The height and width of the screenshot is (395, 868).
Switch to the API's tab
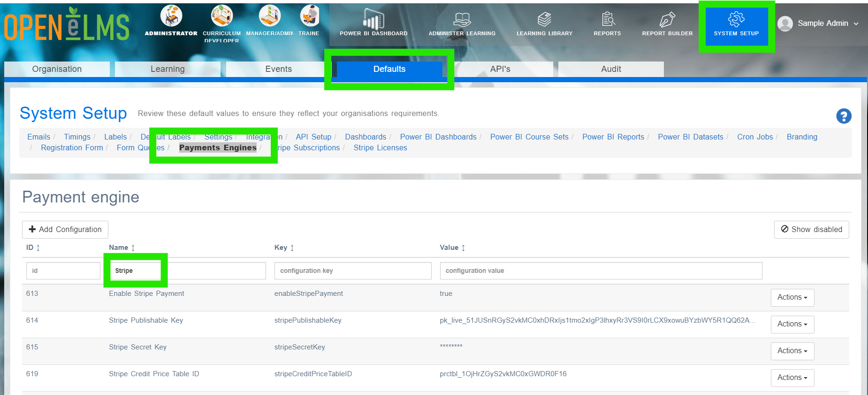[500, 69]
